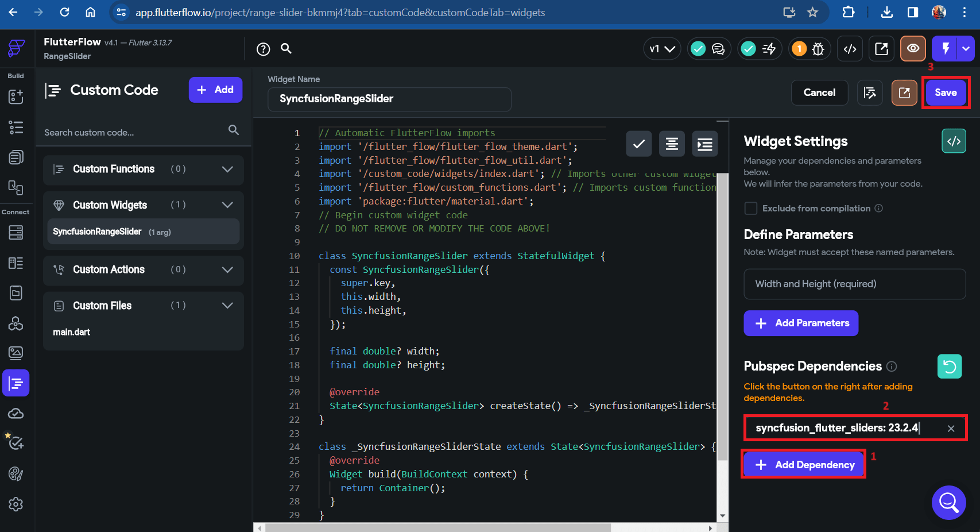Open the project issues bug icon
Viewport: 980px width, 532px height.
(x=818, y=49)
